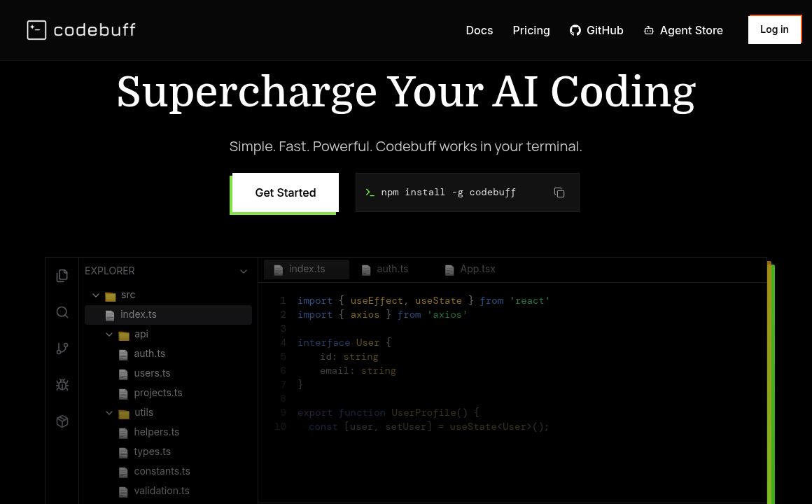The width and height of the screenshot is (812, 504).
Task: Collapse the utils folder
Action: click(x=109, y=413)
